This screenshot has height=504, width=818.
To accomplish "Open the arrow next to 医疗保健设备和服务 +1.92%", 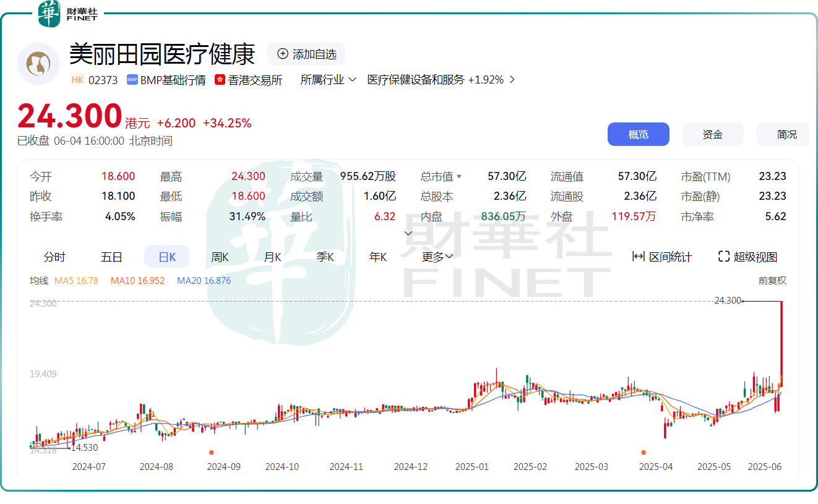I will (511, 80).
